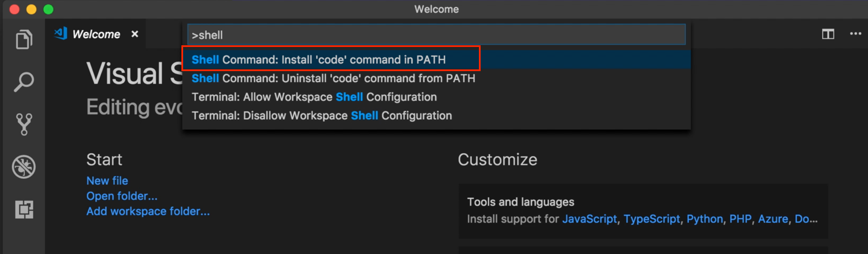The width and height of the screenshot is (868, 254).
Task: Click the Start heading
Action: tap(104, 160)
